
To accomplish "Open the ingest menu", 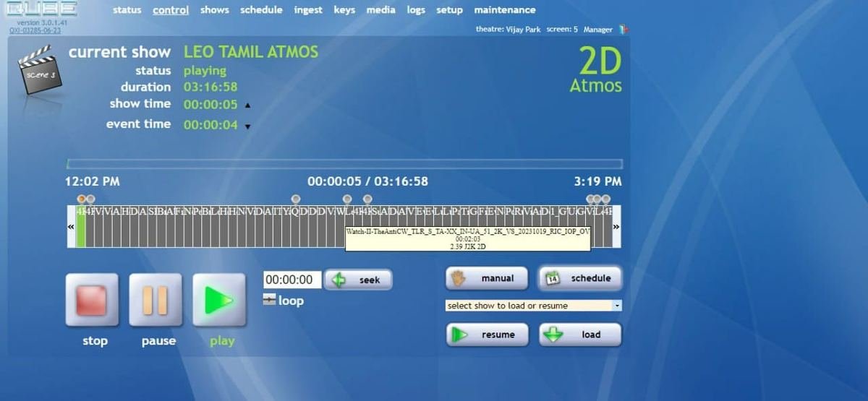I will click(308, 10).
